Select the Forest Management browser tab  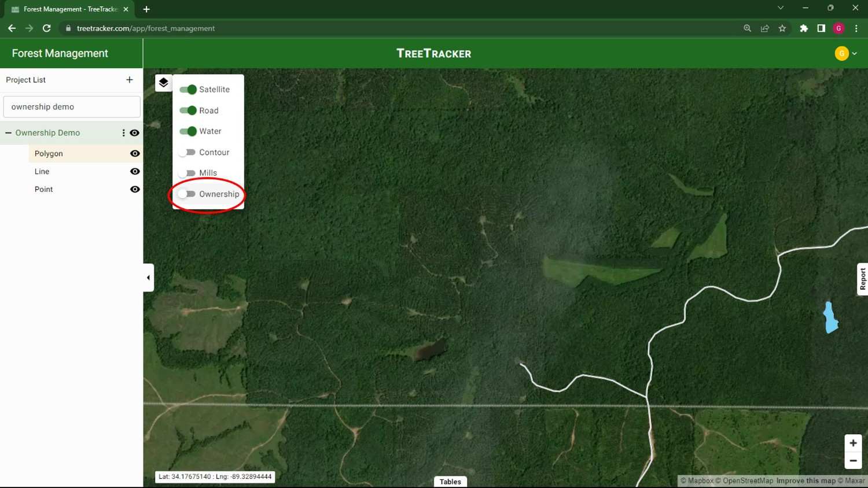64,9
